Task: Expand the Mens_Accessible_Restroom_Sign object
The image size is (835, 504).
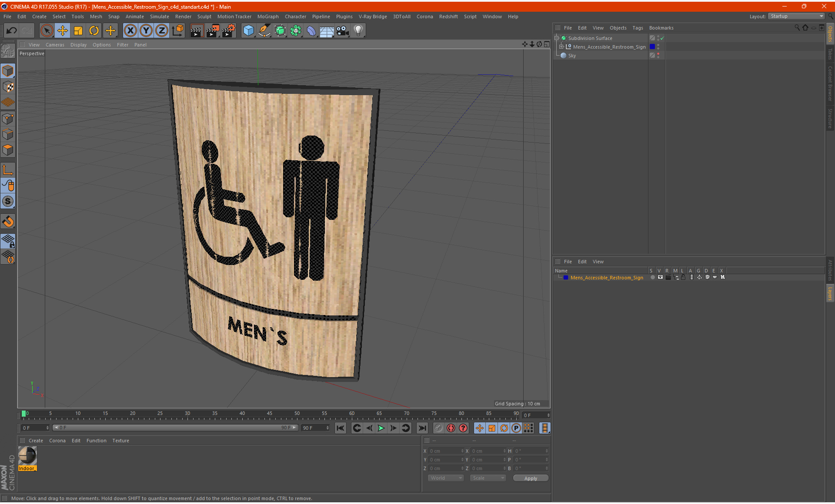Action: 561,47
